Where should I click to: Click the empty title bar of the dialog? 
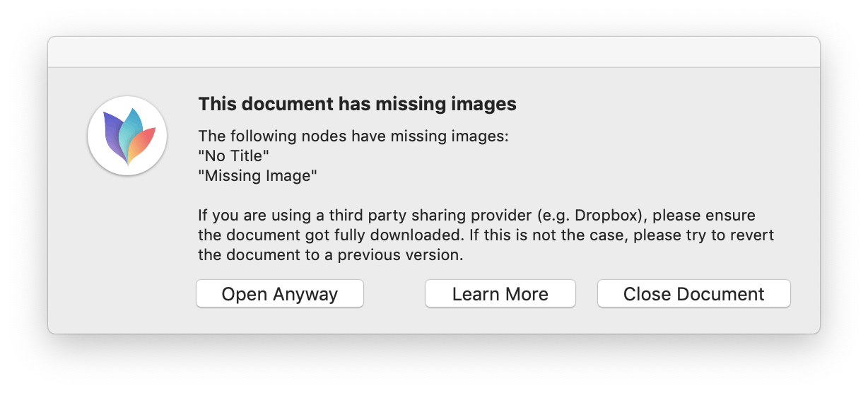point(434,52)
